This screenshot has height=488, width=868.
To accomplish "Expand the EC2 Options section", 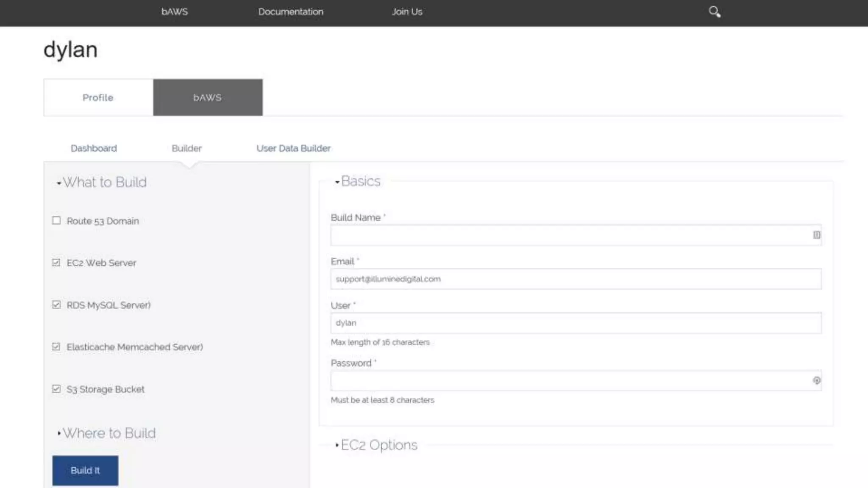I will pos(378,445).
